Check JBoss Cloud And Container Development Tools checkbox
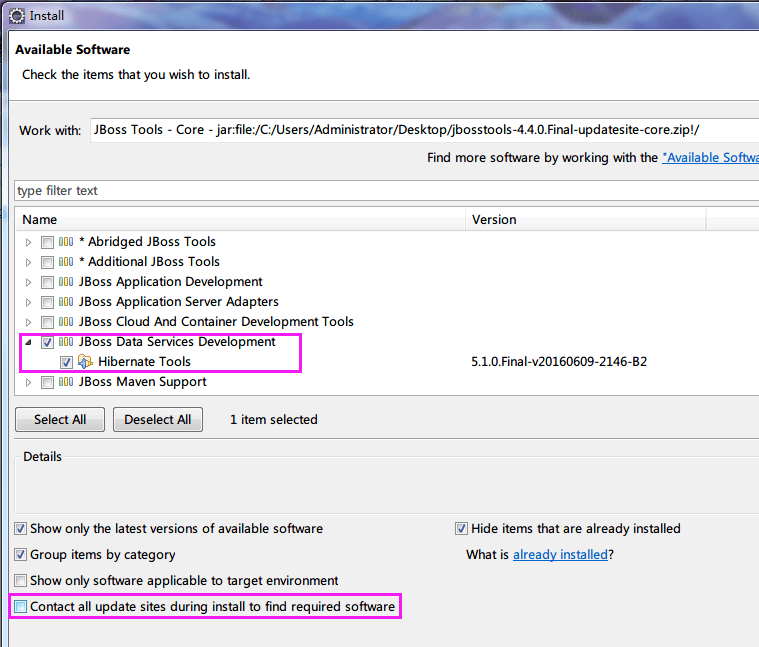 47,322
